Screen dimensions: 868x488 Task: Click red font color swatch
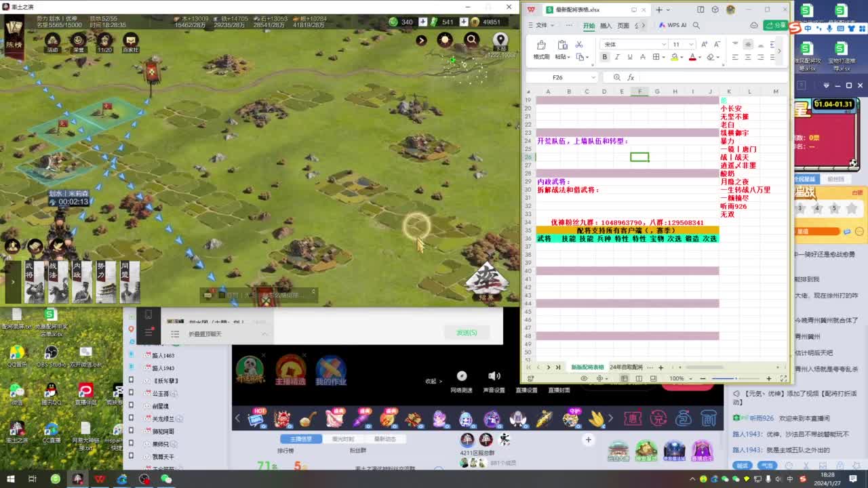(x=692, y=57)
